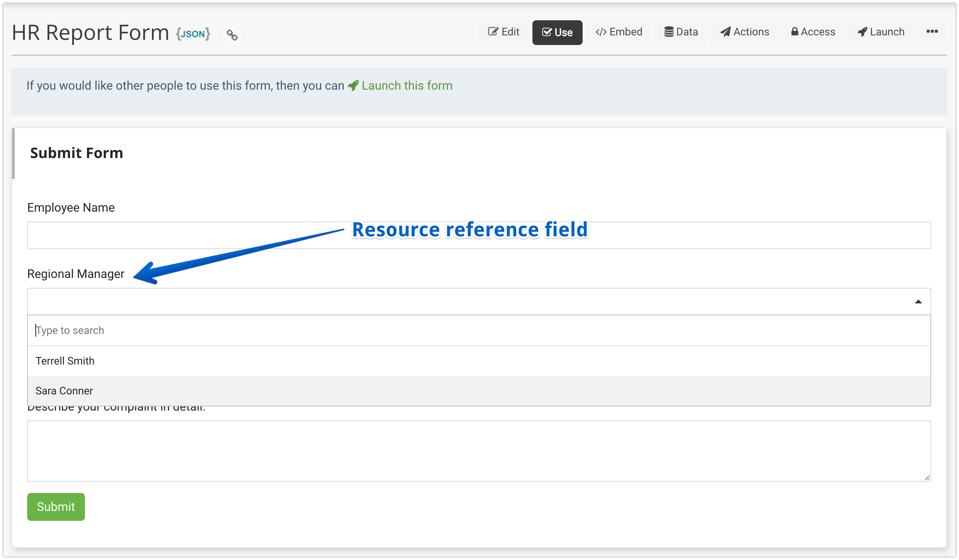959x560 pixels.
Task: Switch to the Edit tab
Action: [x=504, y=32]
